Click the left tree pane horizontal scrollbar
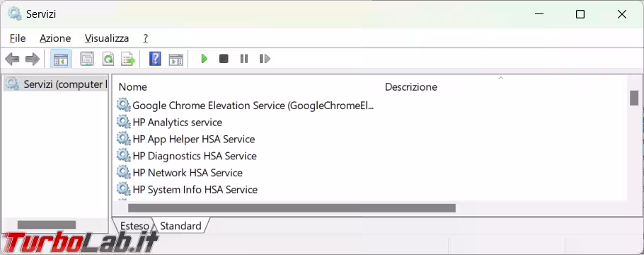644x255 pixels. (47, 225)
